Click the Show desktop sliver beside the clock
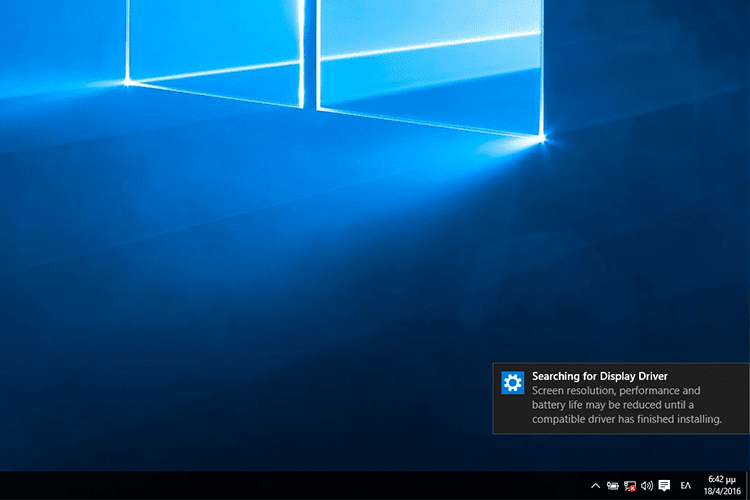Image resolution: width=750 pixels, height=500 pixels. tap(747, 486)
